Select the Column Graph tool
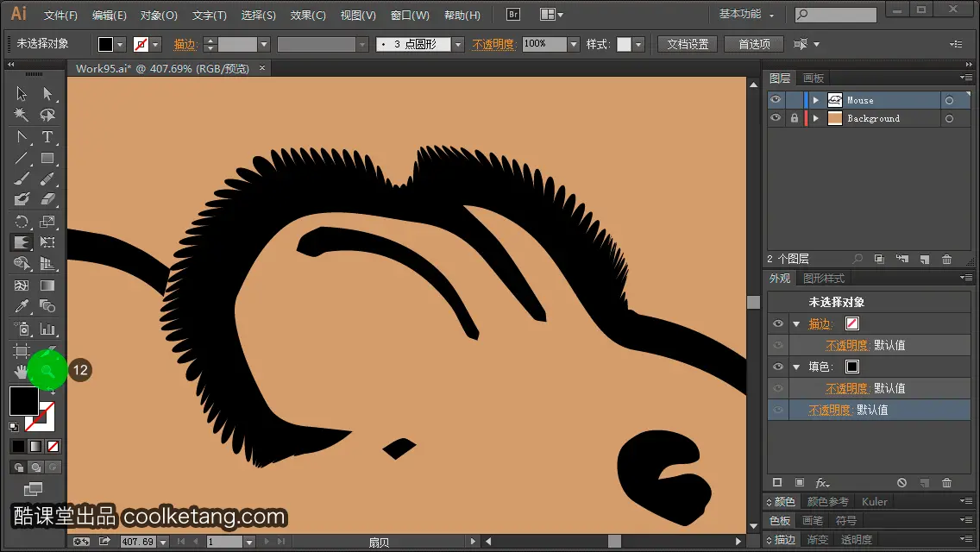This screenshot has height=552, width=980. click(x=47, y=329)
